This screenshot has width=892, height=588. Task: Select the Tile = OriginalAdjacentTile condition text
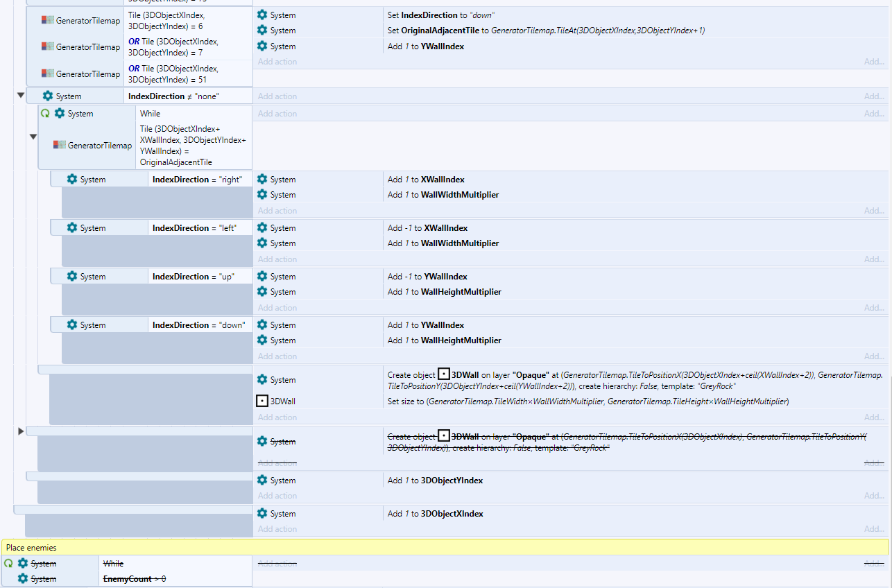coord(192,145)
